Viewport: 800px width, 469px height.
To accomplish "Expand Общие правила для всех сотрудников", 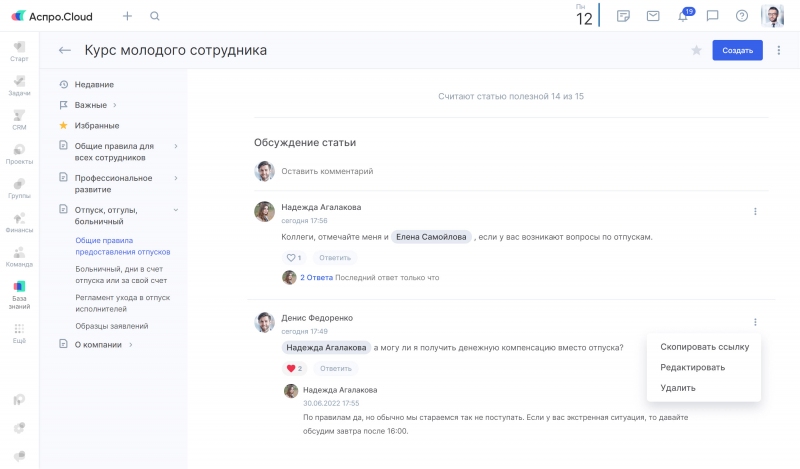I will click(176, 146).
